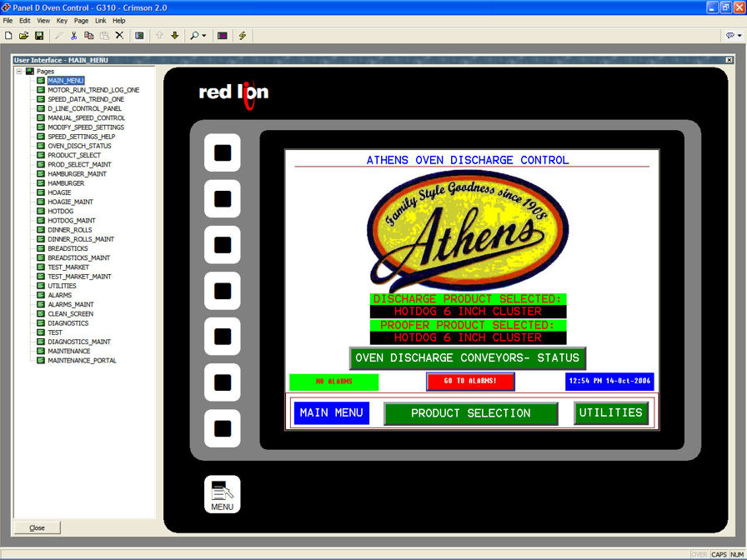Click the page icon beside HOTDOG
The image size is (747, 560).
(41, 211)
